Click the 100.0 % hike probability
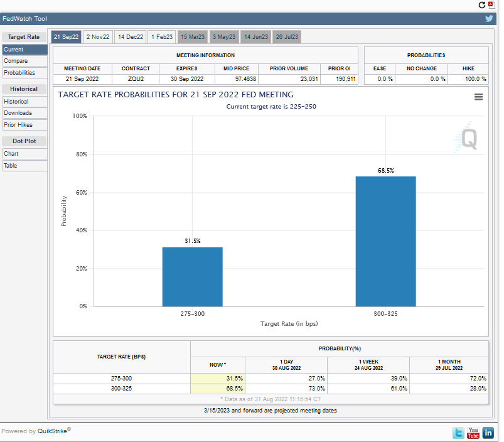This screenshot has height=442, width=504. point(475,78)
